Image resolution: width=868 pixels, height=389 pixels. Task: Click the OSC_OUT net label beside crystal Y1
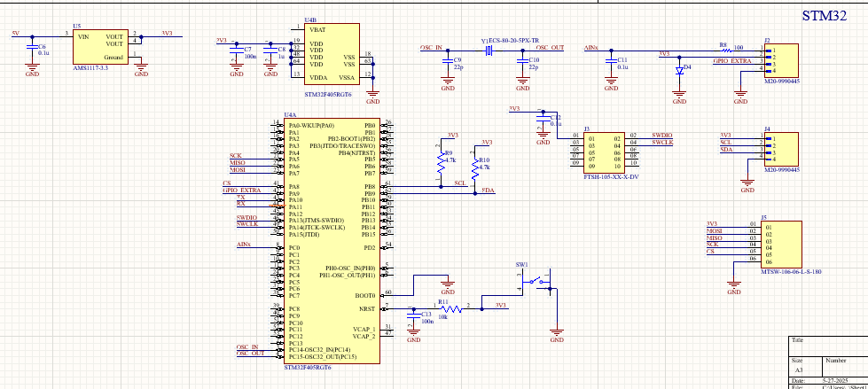pos(550,48)
